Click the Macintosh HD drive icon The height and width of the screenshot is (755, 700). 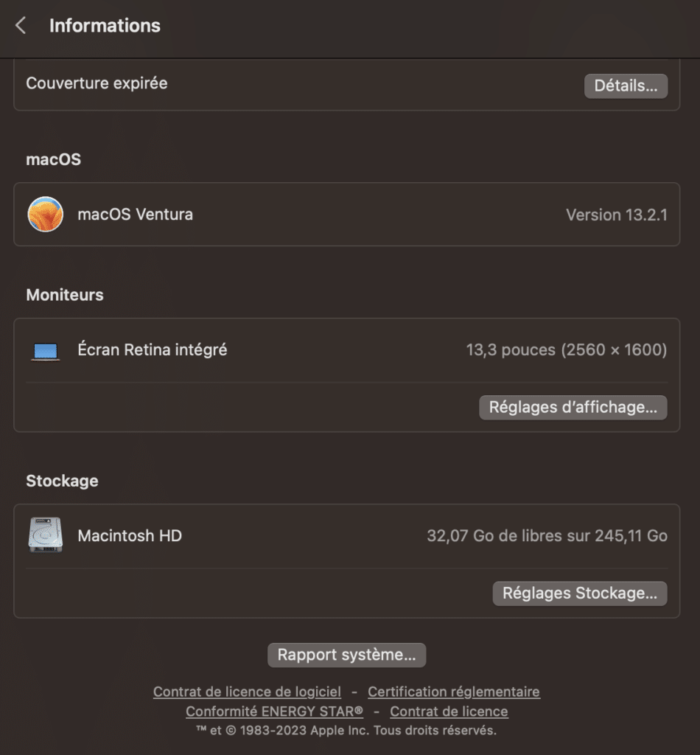[x=45, y=535]
